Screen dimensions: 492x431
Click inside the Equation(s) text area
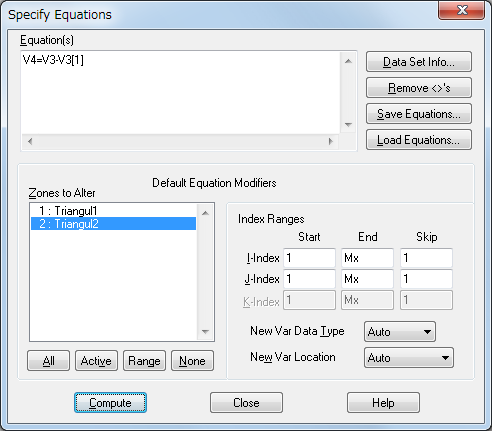point(180,93)
